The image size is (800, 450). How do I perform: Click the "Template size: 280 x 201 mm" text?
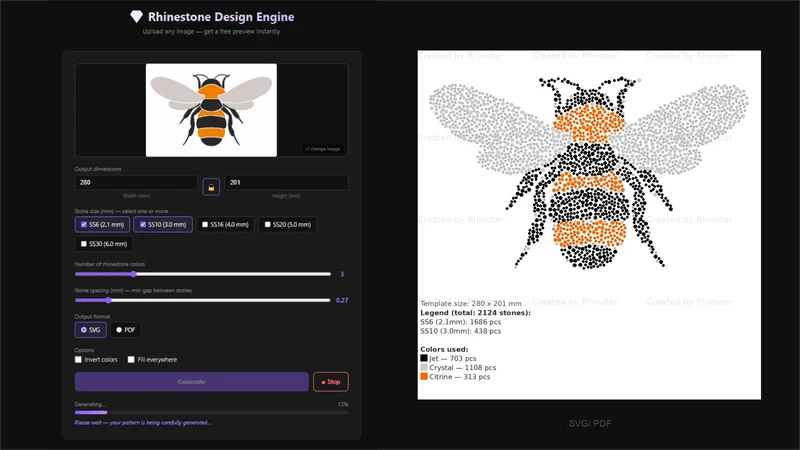point(471,304)
